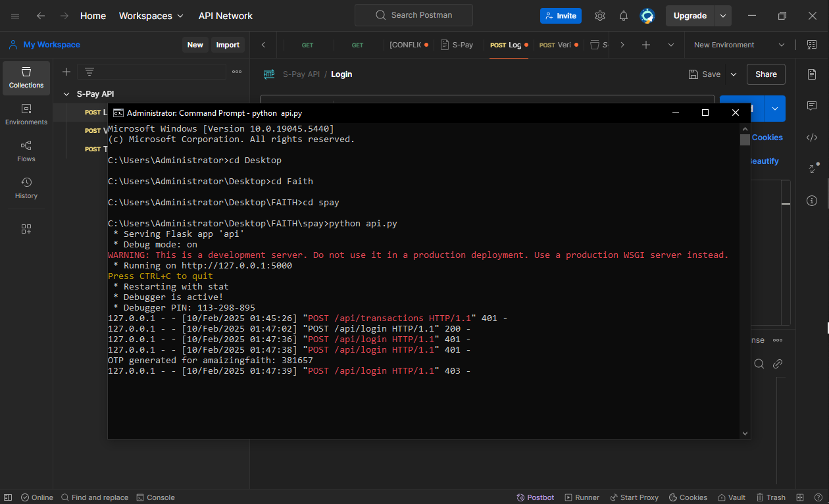Open Collections in the sidebar
Screen dimensions: 829x504
pos(26,78)
